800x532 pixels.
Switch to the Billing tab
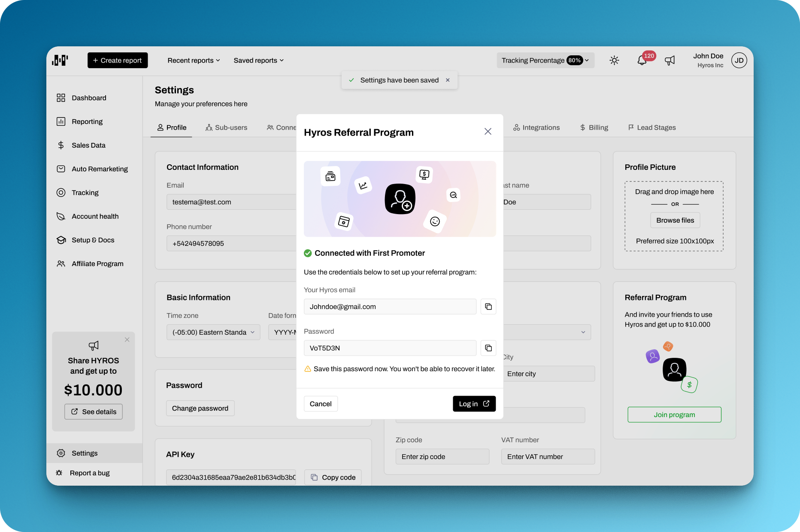594,127
